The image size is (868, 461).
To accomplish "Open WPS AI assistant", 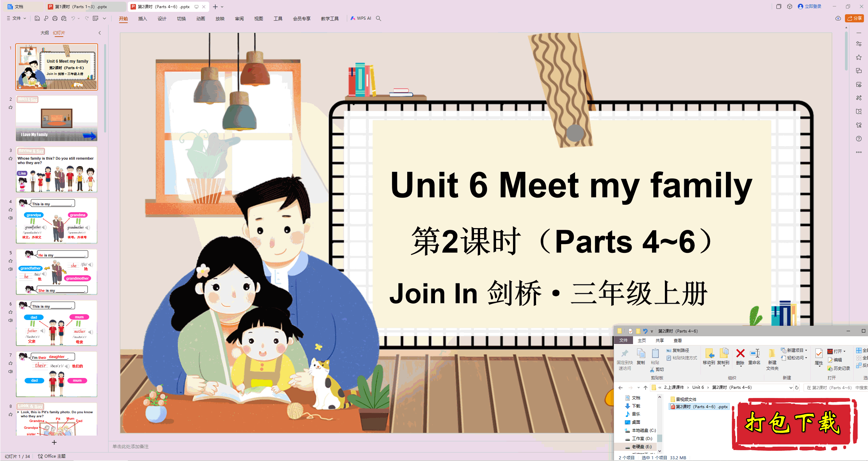I will pos(361,18).
